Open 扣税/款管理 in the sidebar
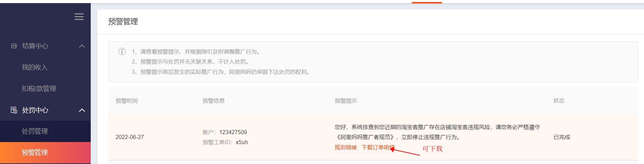 [39, 89]
